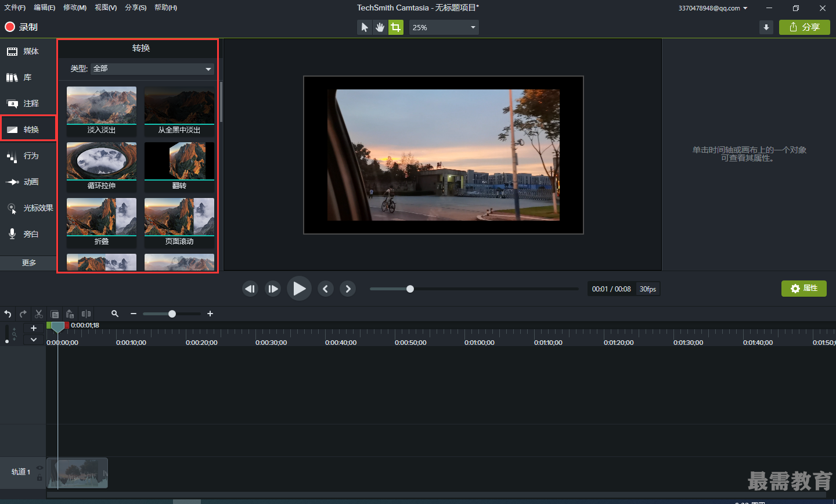The image size is (836, 504).
Task: Click the timeline zoom slider
Action: (172, 314)
